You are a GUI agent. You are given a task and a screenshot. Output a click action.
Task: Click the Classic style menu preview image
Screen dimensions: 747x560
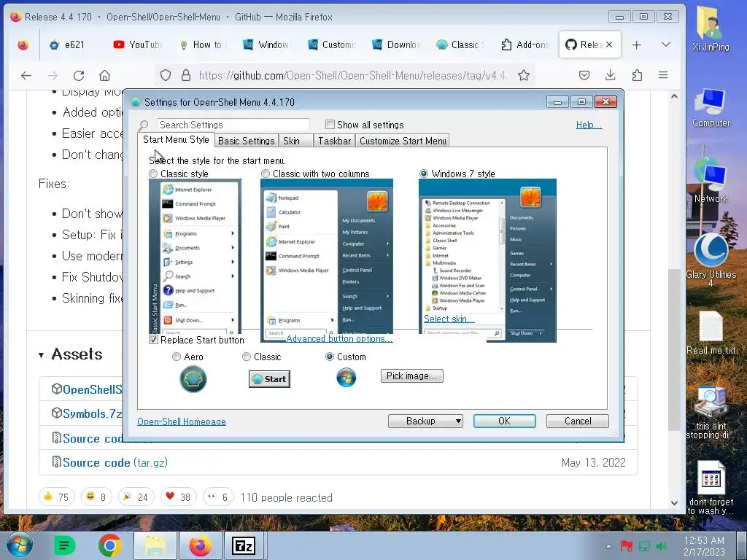tap(195, 256)
